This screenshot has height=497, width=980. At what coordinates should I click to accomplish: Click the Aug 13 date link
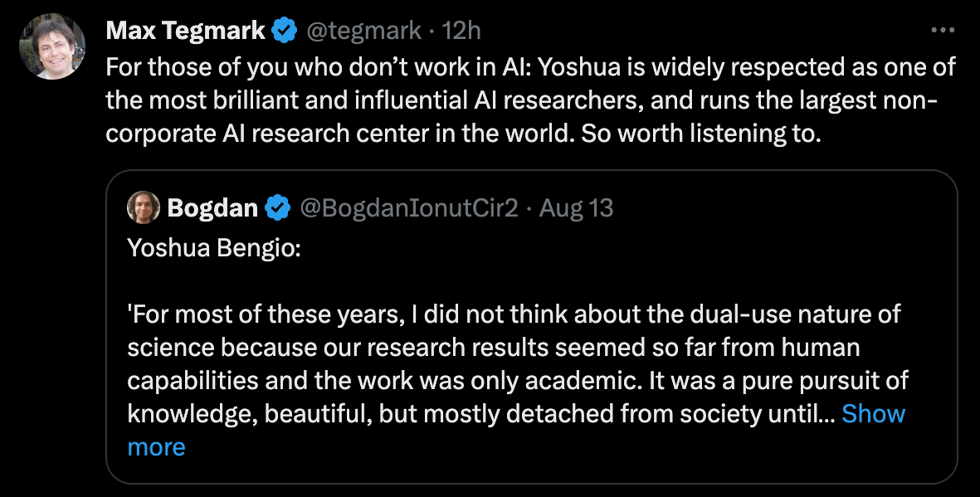tap(576, 207)
